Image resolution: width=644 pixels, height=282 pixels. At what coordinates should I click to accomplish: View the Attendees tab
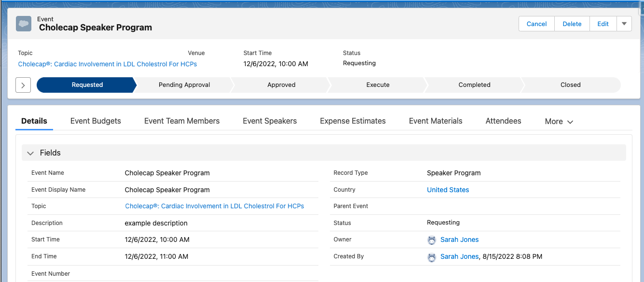coord(503,121)
